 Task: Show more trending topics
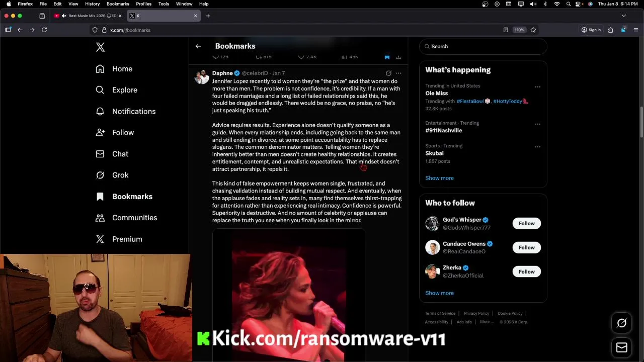pyautogui.click(x=439, y=178)
